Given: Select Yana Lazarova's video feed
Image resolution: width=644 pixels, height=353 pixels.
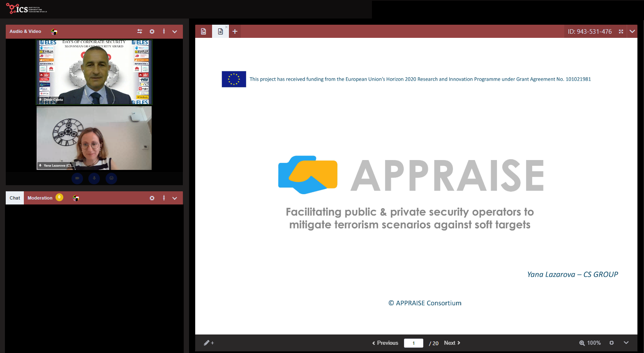Looking at the screenshot, I should (94, 138).
